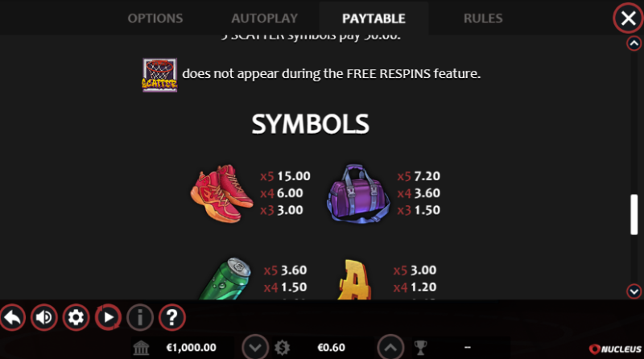Click the dollar chip bet icon

coord(283,348)
